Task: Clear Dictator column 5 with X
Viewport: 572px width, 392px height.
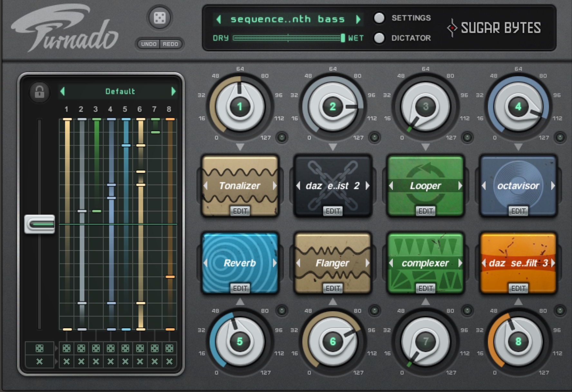Action: pos(125,361)
